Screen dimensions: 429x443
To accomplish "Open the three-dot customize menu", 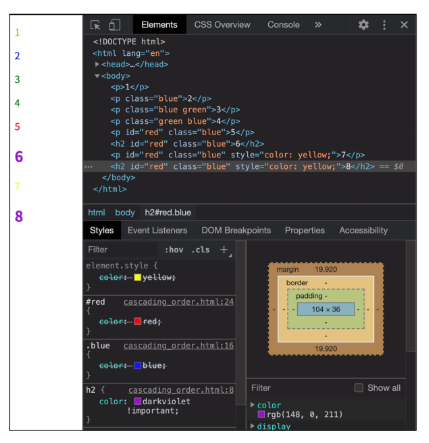I will click(384, 25).
